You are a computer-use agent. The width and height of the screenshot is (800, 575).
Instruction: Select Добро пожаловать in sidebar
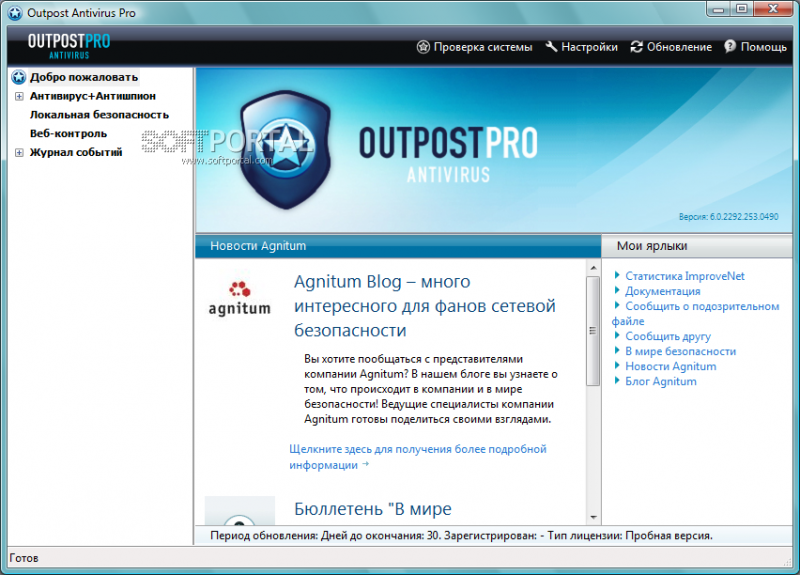point(84,77)
